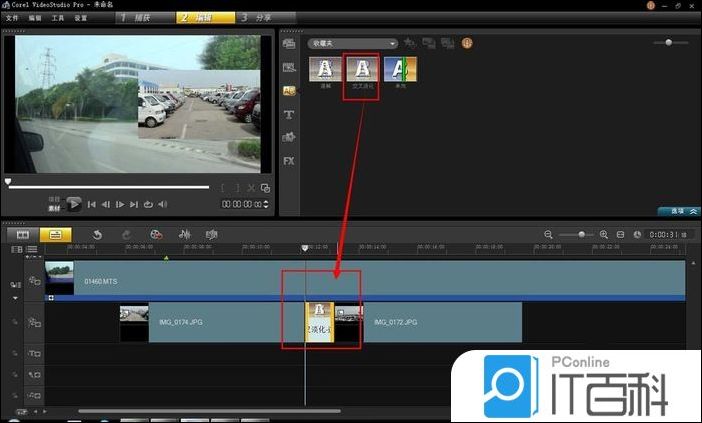Open the FX filter library
702x423 pixels.
click(x=289, y=160)
